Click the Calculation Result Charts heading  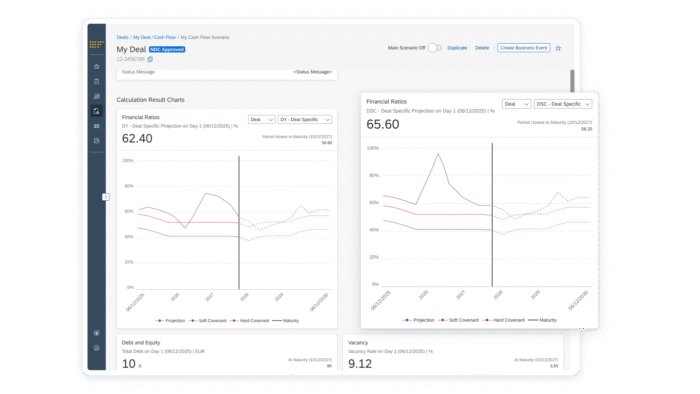tap(150, 100)
